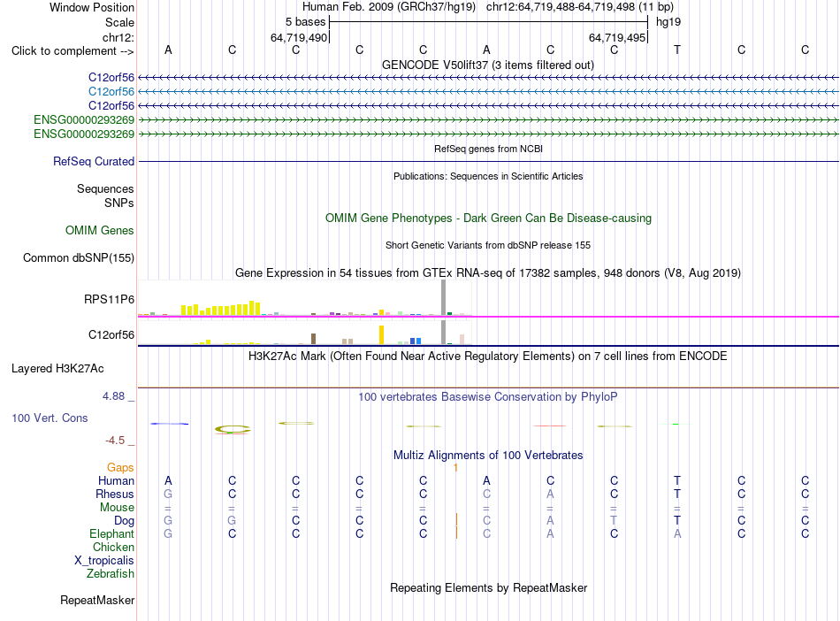840x621 pixels.
Task: Click the 'RPS11P6' GTEx gene label
Action: point(109,299)
